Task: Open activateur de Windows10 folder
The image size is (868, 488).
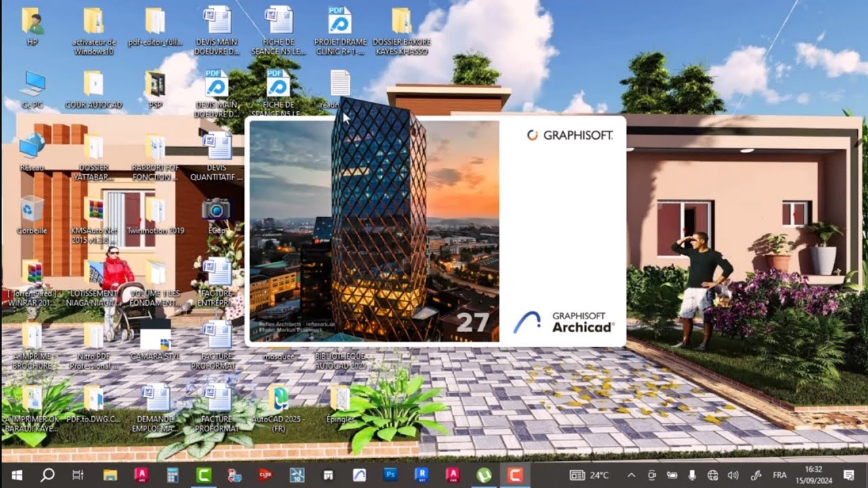Action: (x=94, y=21)
